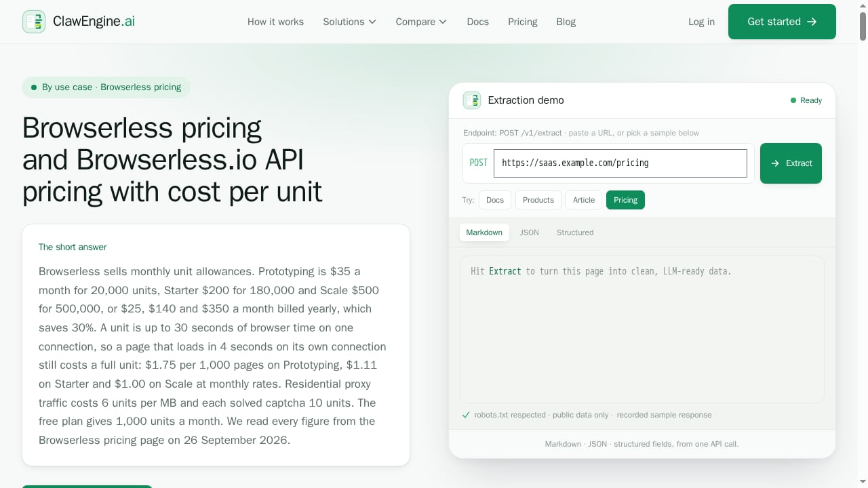Select the Products sample chip
This screenshot has width=868, height=488.
pos(538,200)
